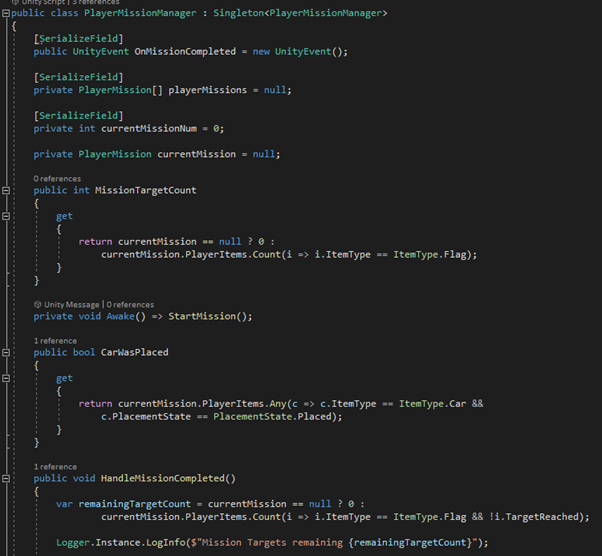Click the new UnityEvent() constructor call

pos(298,51)
